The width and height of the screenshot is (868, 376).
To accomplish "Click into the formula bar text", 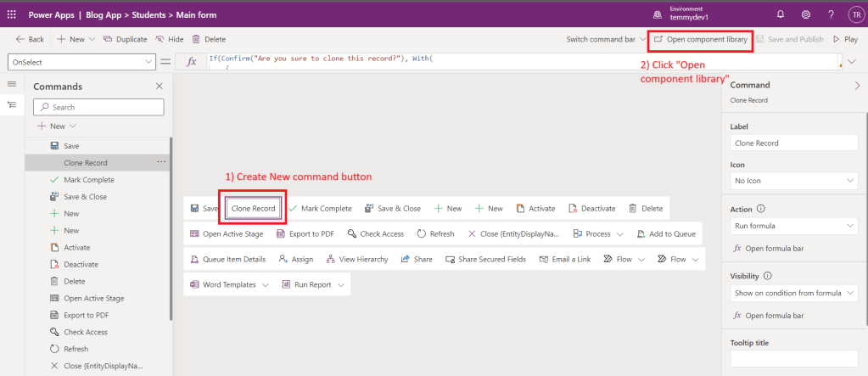I will pyautogui.click(x=321, y=59).
